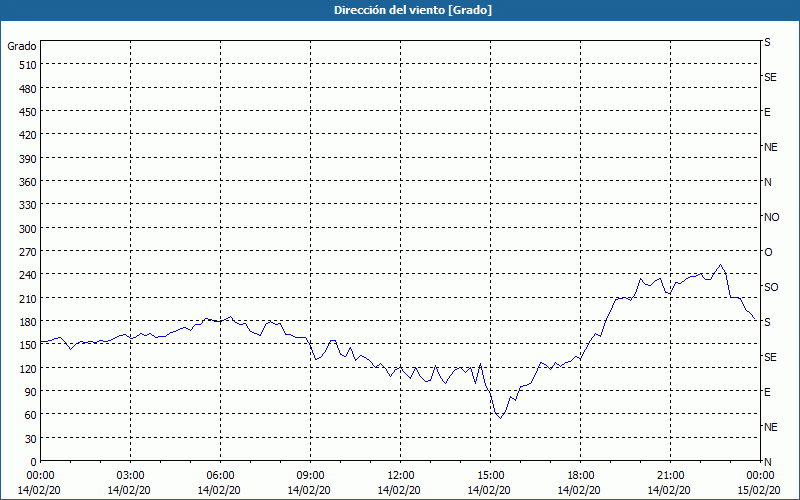Pick the 390 degree axis label

(x=28, y=159)
